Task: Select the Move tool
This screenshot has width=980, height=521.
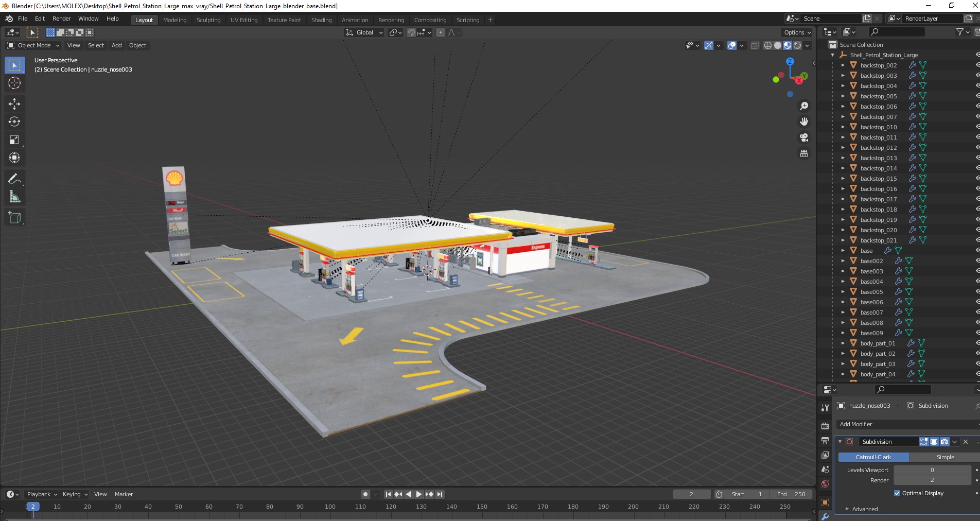Action: (14, 103)
